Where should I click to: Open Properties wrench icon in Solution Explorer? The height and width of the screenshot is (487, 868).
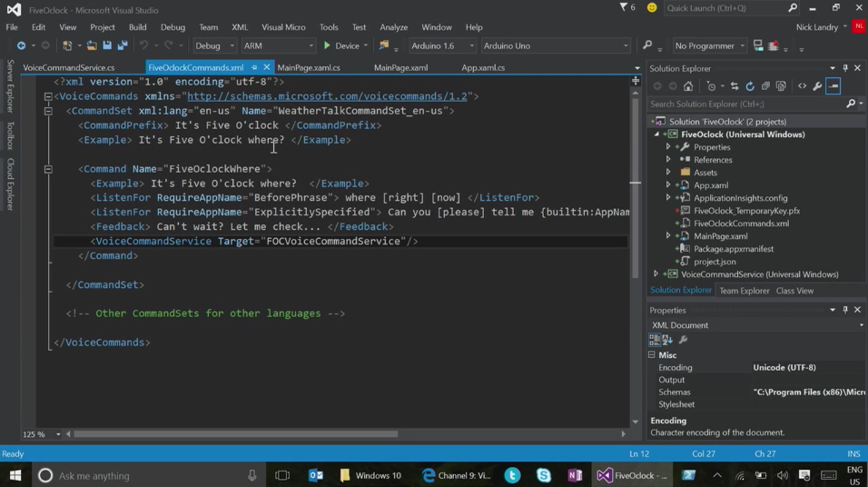[x=818, y=86]
